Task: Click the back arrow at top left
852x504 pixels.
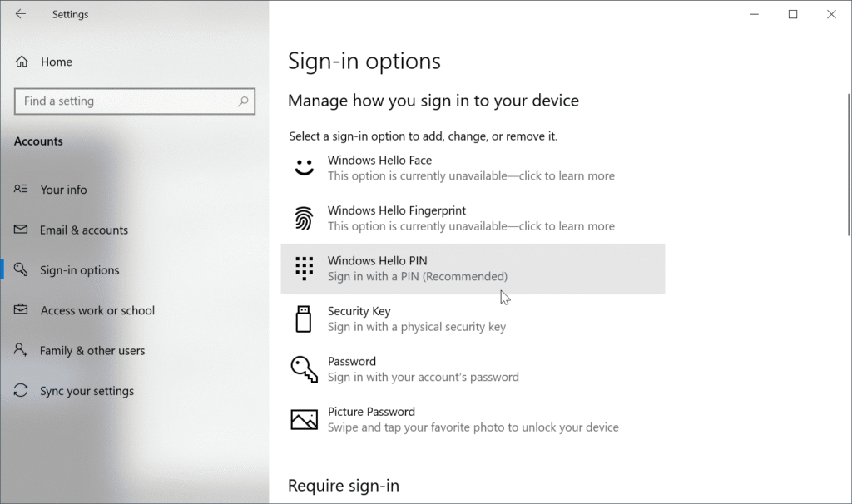Action: [x=21, y=14]
